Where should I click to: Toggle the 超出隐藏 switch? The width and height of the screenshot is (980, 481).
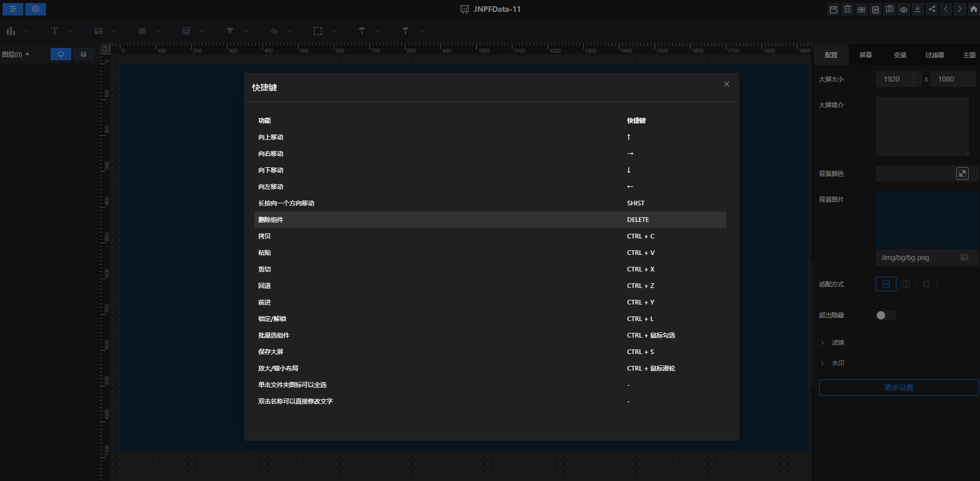point(886,315)
